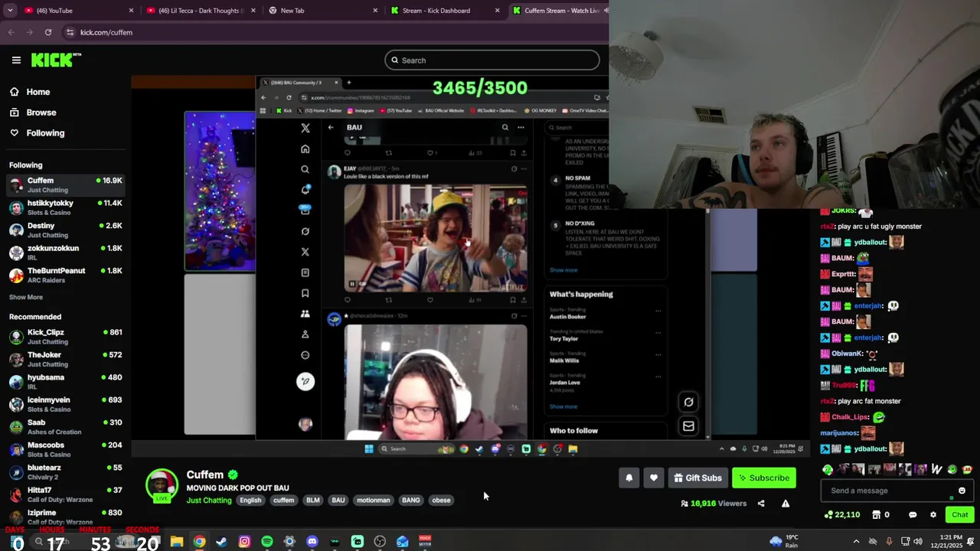The image size is (980, 551).
Task: Open OBS Studio from the Windows taskbar
Action: pos(380,542)
